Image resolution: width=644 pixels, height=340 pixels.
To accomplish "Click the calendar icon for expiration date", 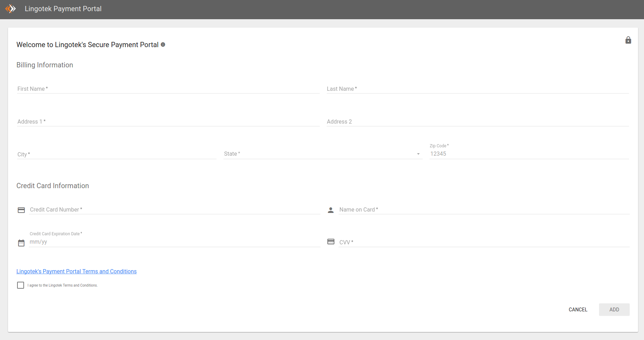I will coord(21,243).
